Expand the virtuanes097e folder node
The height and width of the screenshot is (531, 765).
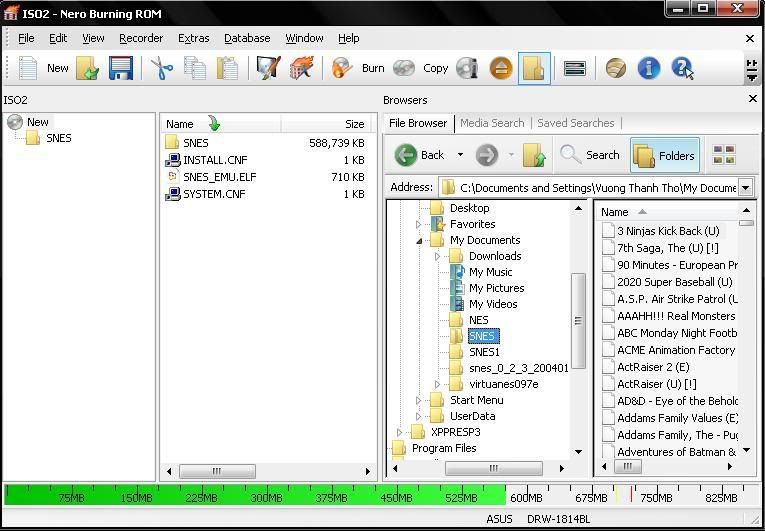coord(437,385)
